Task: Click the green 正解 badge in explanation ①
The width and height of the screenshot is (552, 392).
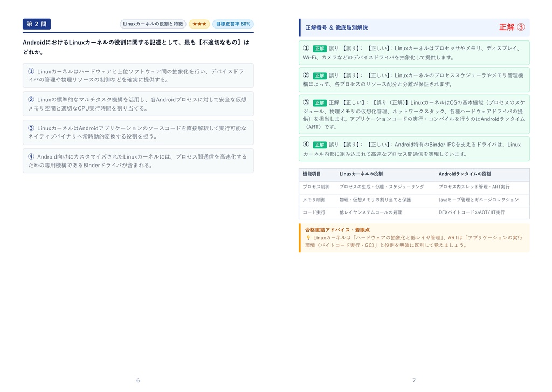Action: 319,49
